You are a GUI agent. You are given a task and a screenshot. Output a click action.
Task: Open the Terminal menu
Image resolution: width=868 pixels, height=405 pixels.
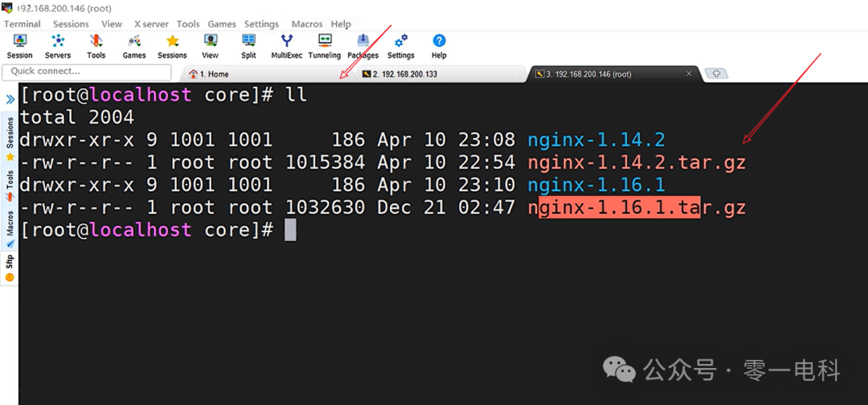click(x=23, y=24)
